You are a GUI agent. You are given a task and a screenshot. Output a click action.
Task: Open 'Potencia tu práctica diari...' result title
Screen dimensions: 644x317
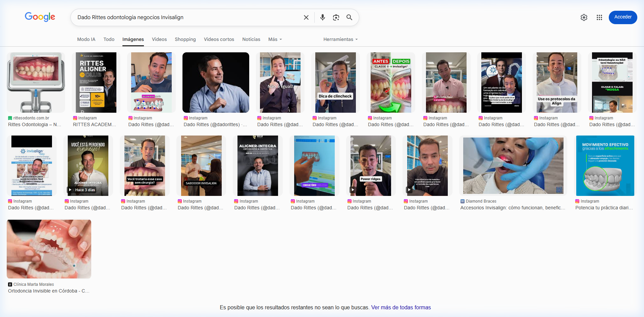[604, 208]
